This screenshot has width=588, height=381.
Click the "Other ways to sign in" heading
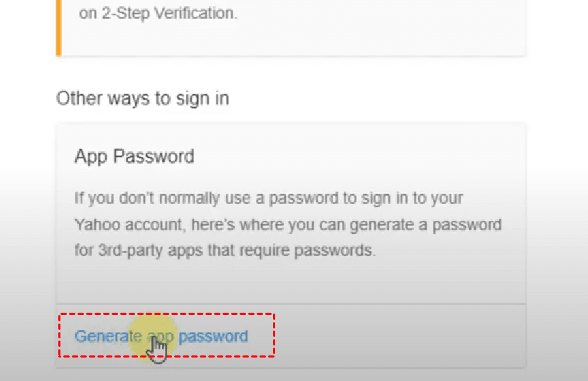(142, 98)
